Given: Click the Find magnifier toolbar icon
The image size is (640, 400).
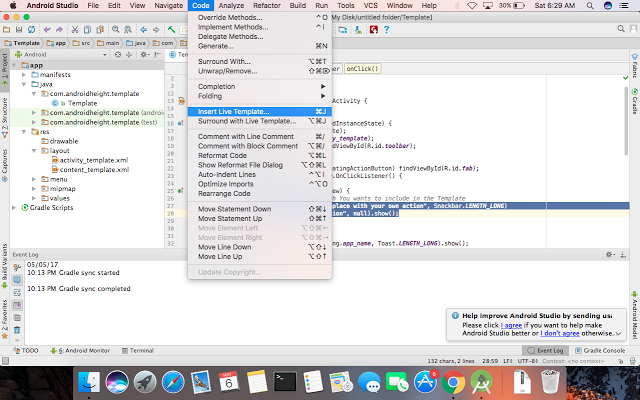Looking at the screenshot, I should point(116,29).
